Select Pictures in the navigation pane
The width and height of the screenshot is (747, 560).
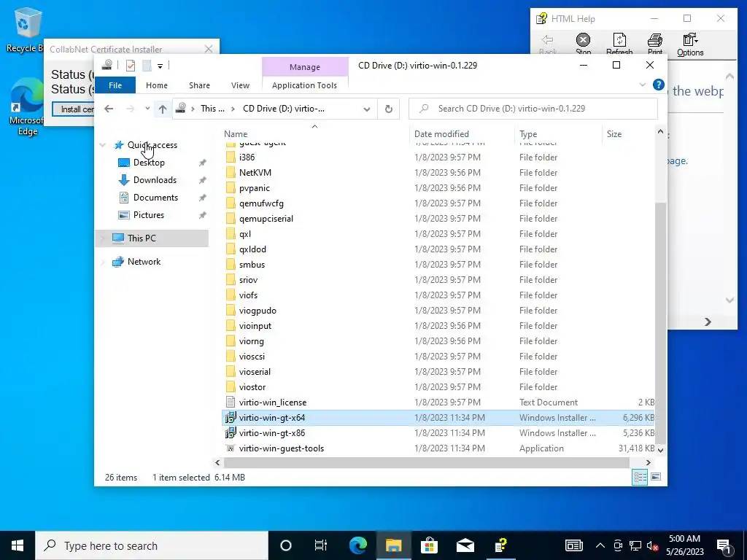(148, 215)
